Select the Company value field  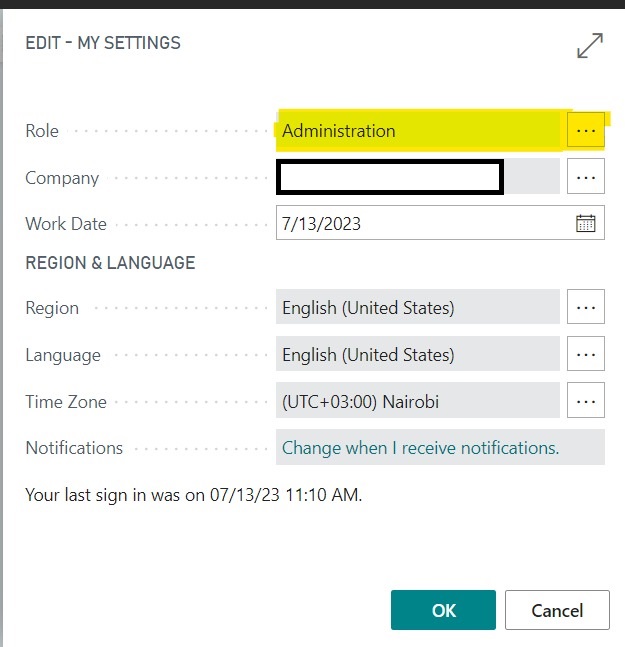[x=418, y=177]
